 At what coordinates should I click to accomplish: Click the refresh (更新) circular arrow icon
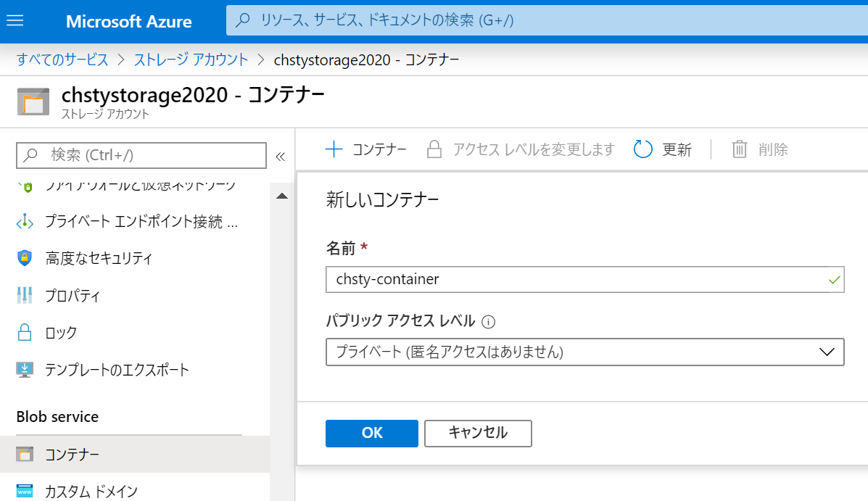click(x=642, y=149)
